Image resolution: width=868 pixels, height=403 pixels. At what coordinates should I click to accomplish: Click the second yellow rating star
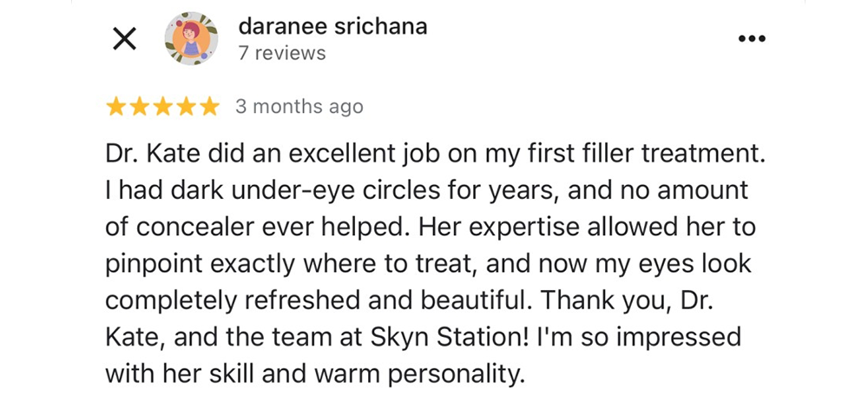(139, 108)
